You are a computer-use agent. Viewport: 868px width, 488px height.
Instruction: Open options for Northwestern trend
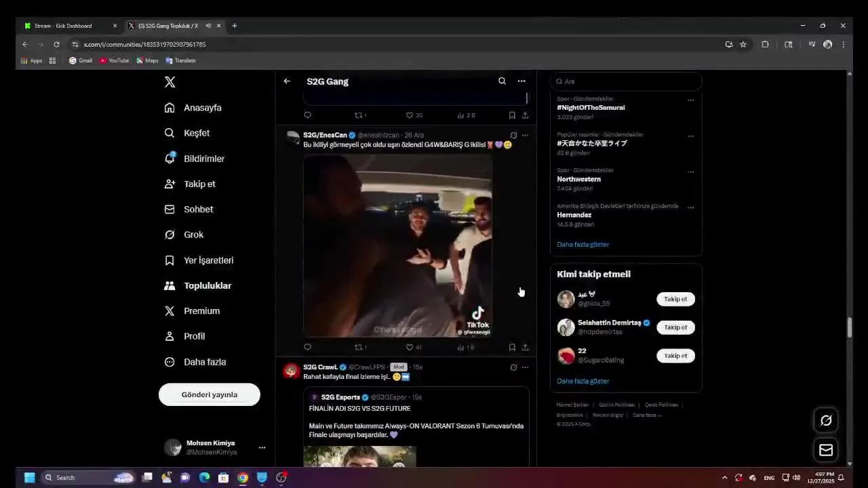[691, 171]
